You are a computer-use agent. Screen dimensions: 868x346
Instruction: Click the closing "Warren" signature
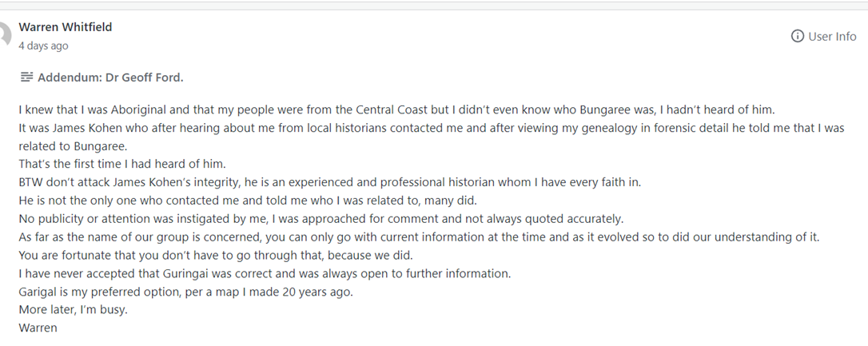coord(38,328)
